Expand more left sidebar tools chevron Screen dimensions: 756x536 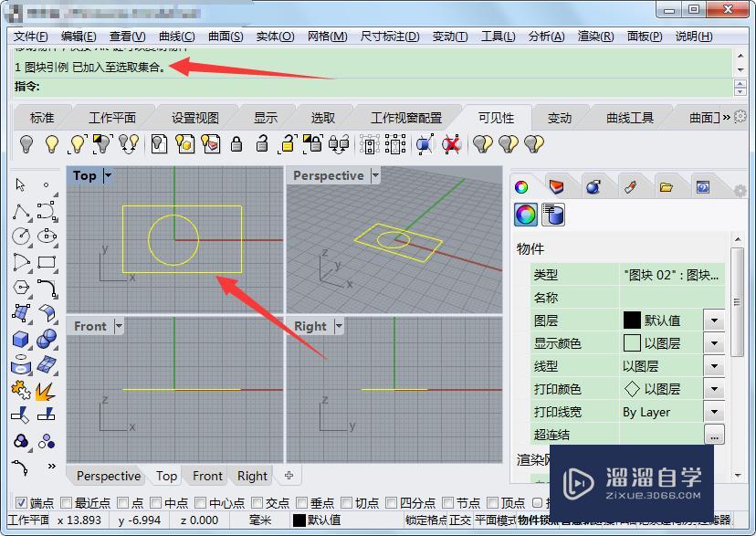click(x=51, y=466)
